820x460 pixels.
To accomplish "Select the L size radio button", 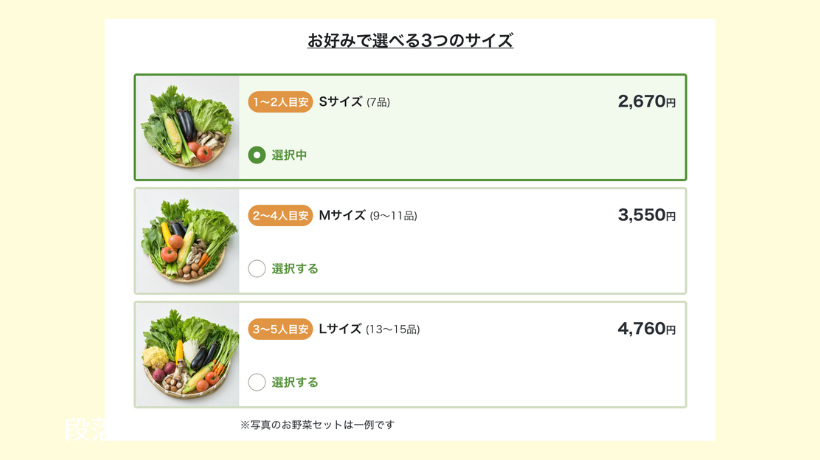I will 257,382.
